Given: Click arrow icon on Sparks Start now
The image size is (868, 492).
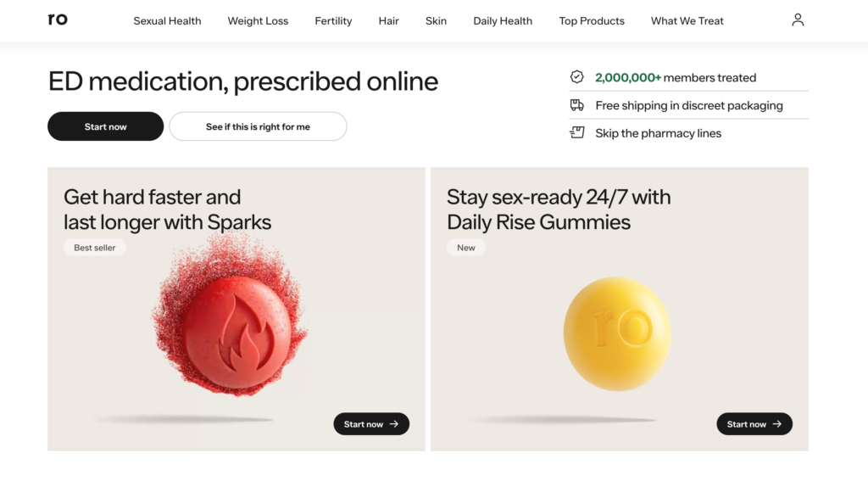Looking at the screenshot, I should pyautogui.click(x=394, y=424).
